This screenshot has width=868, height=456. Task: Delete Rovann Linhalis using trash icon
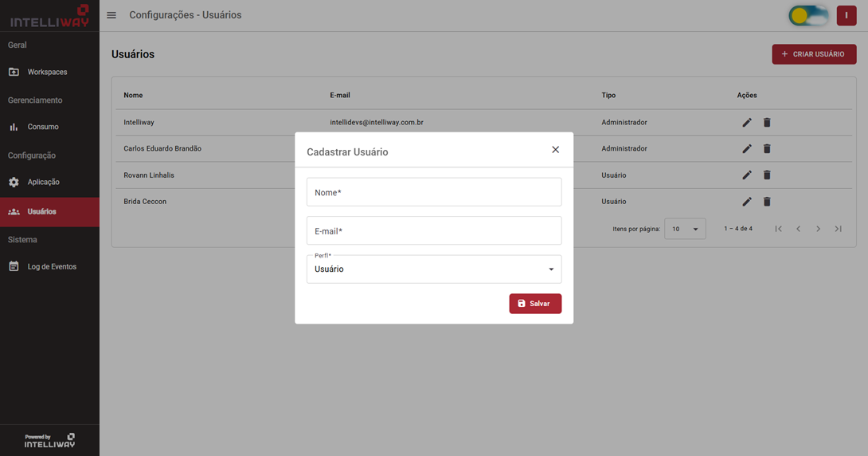click(767, 175)
